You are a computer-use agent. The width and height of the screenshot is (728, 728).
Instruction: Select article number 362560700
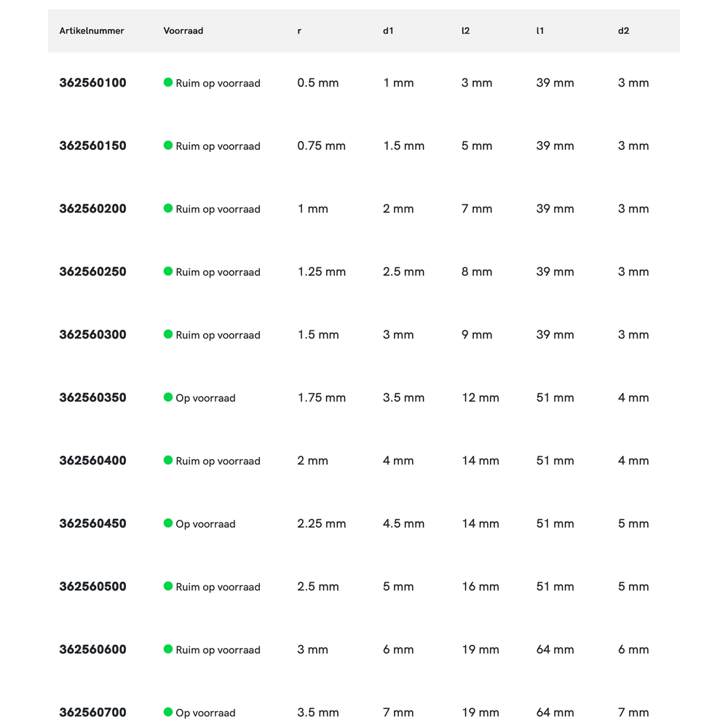[x=92, y=713]
